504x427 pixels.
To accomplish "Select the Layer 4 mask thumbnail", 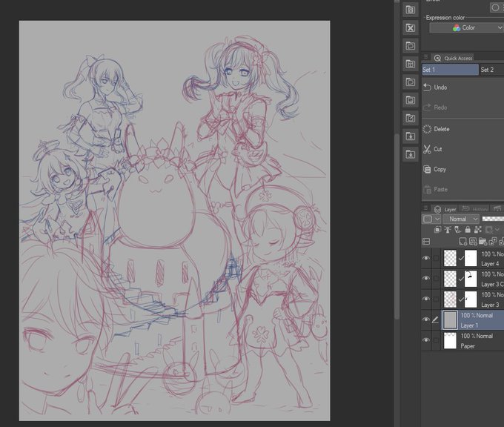I will (x=471, y=258).
